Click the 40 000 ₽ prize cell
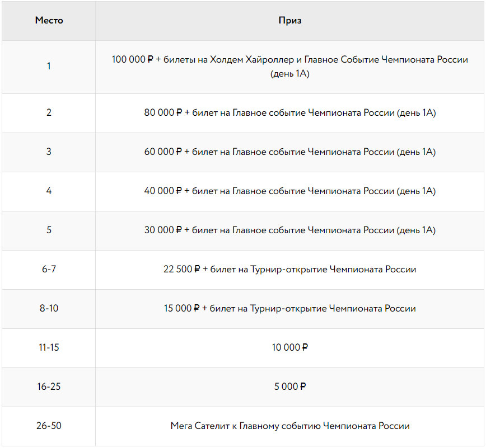 (290, 191)
